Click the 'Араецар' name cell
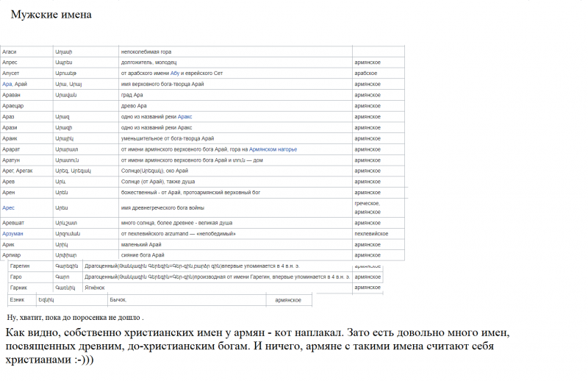588x381 pixels. tap(27, 106)
